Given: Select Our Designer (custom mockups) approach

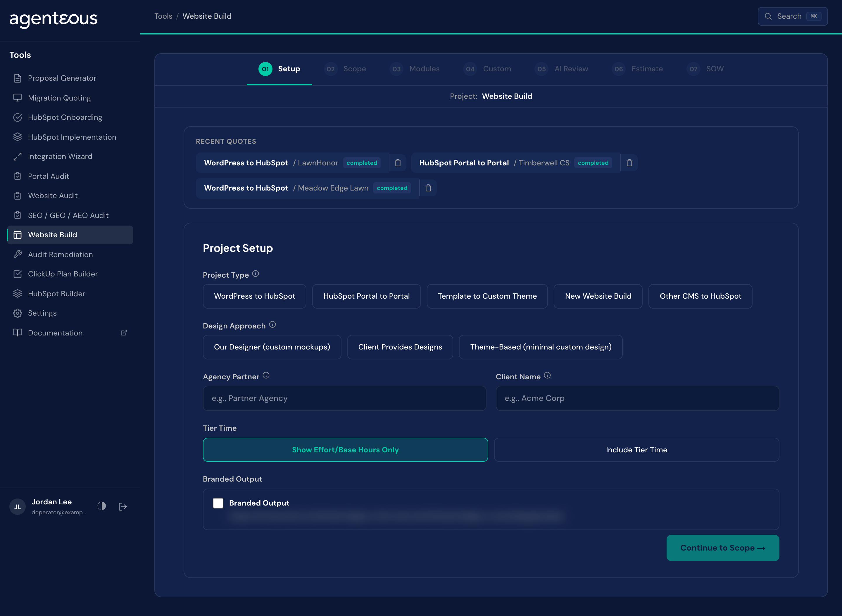Looking at the screenshot, I should pyautogui.click(x=272, y=347).
